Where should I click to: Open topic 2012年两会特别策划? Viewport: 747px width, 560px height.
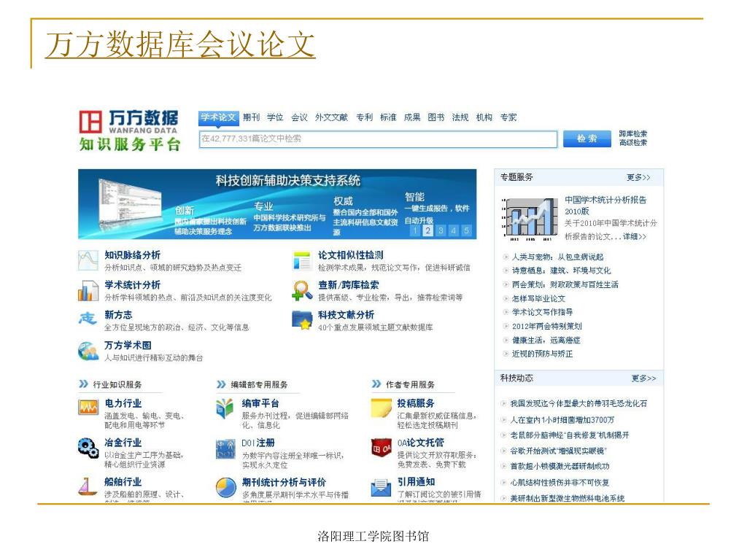point(547,327)
